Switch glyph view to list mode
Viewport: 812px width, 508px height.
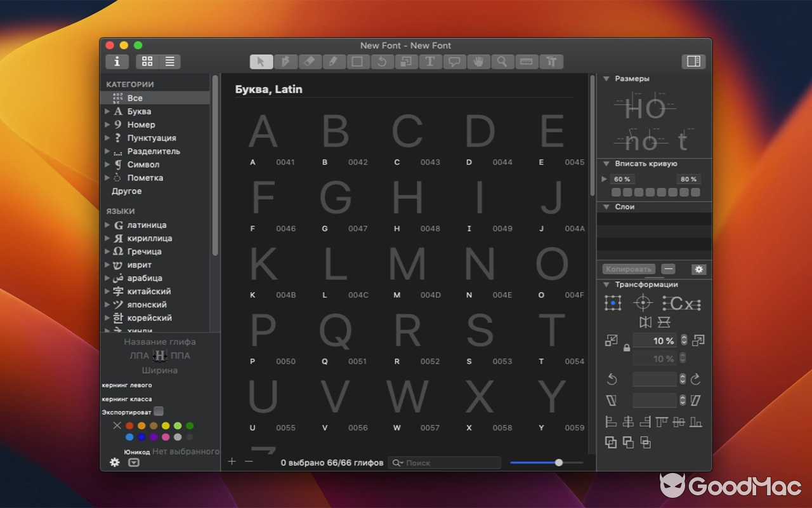click(169, 62)
